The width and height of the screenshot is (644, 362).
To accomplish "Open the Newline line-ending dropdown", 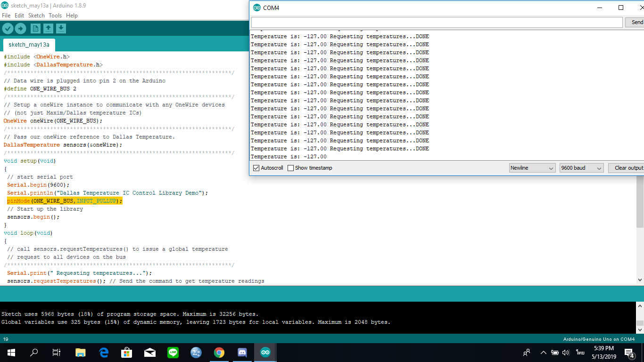I will click(x=532, y=168).
